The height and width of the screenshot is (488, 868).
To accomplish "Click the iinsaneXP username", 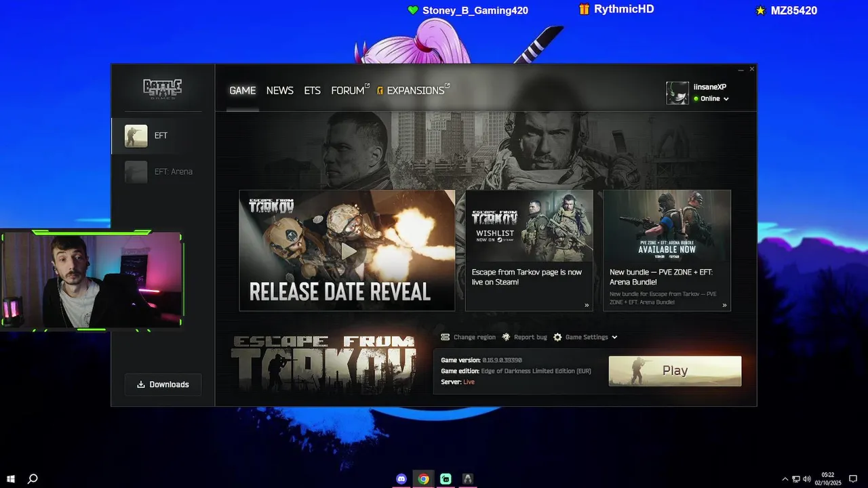I will click(x=709, y=87).
